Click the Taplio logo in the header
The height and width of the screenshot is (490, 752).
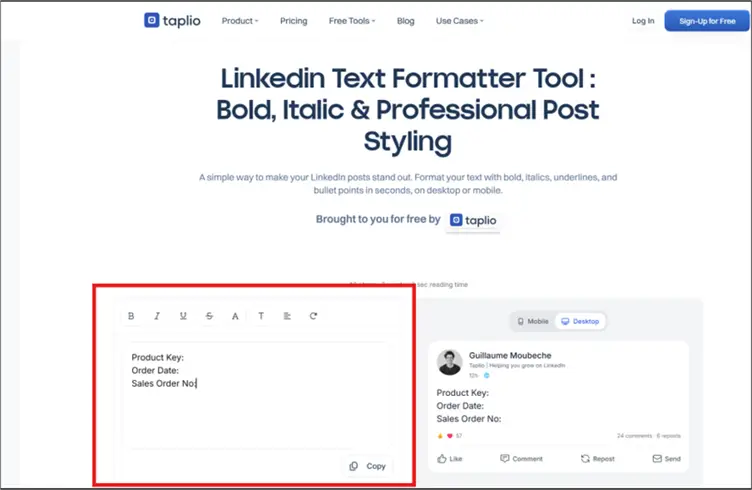172,21
